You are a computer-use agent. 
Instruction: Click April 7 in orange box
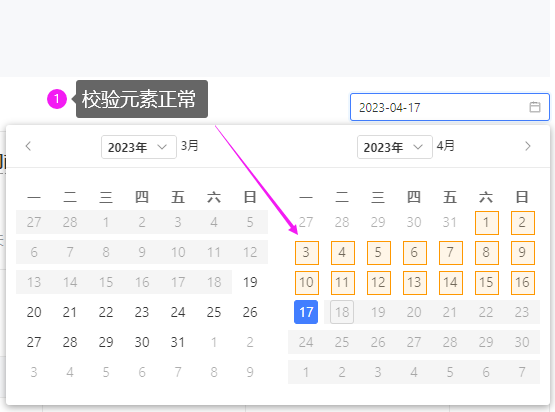(x=451, y=253)
